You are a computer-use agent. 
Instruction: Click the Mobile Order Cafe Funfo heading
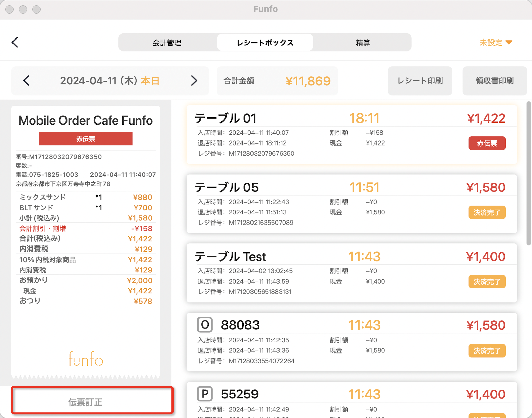pyautogui.click(x=86, y=121)
